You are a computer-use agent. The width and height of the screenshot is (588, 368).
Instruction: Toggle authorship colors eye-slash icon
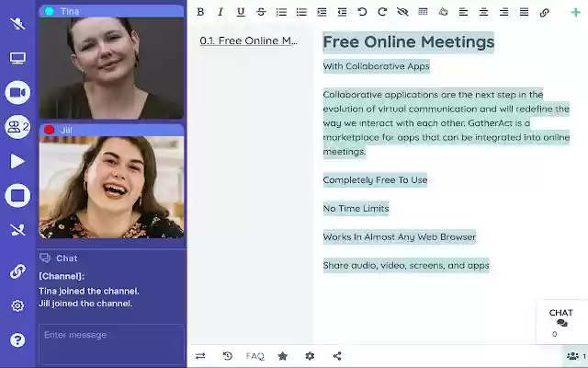click(402, 12)
